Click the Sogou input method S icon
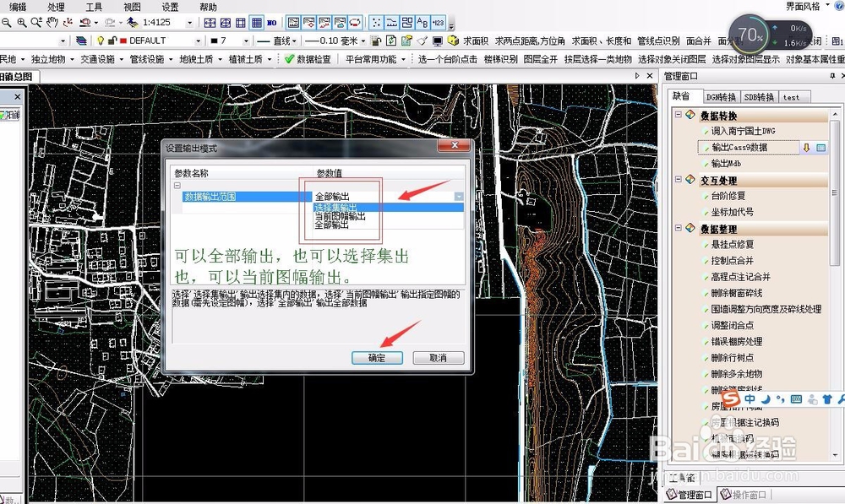The width and height of the screenshot is (845, 504). tap(731, 399)
